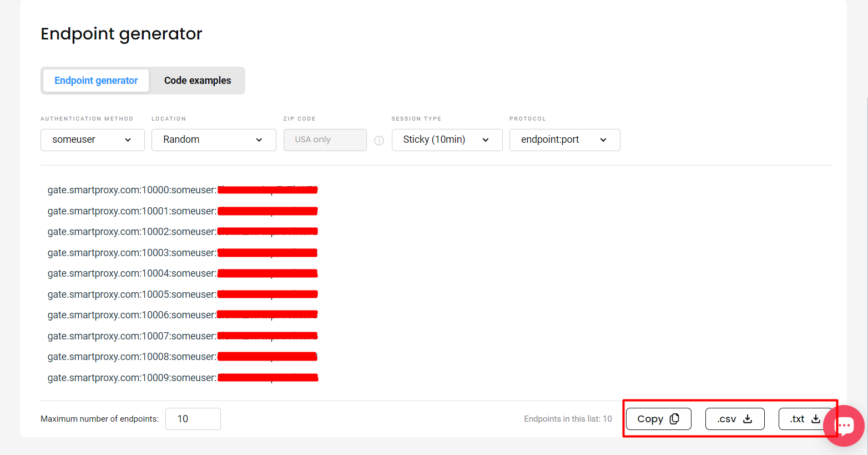Select the endpoint line with port 10001
The image size is (868, 455).
point(183,211)
